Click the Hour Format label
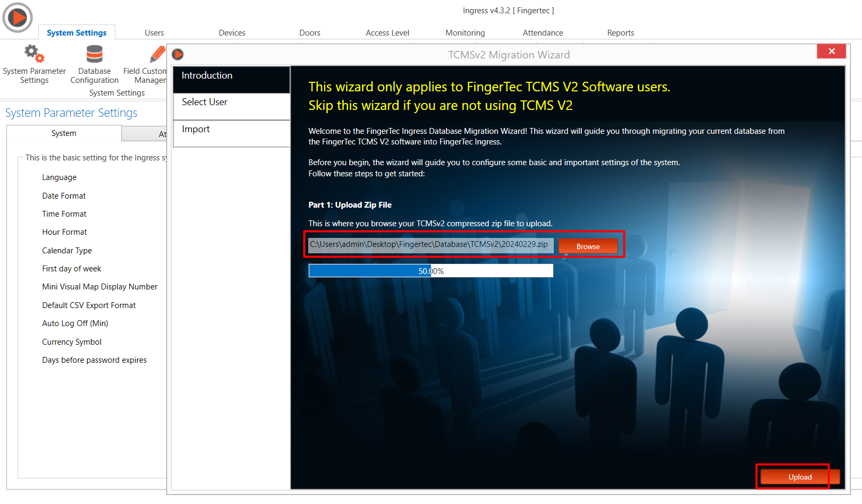Viewport: 862px width, 504px height. 64,232
